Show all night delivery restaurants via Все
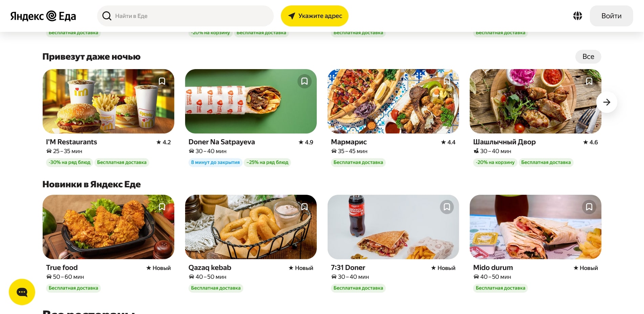Screen dimensions: 644x314 (x=588, y=57)
